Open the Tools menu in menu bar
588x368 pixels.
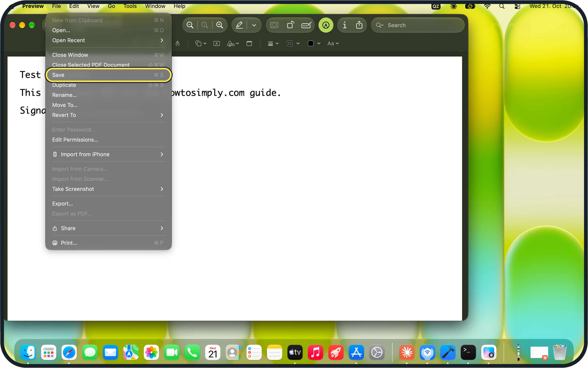[130, 6]
